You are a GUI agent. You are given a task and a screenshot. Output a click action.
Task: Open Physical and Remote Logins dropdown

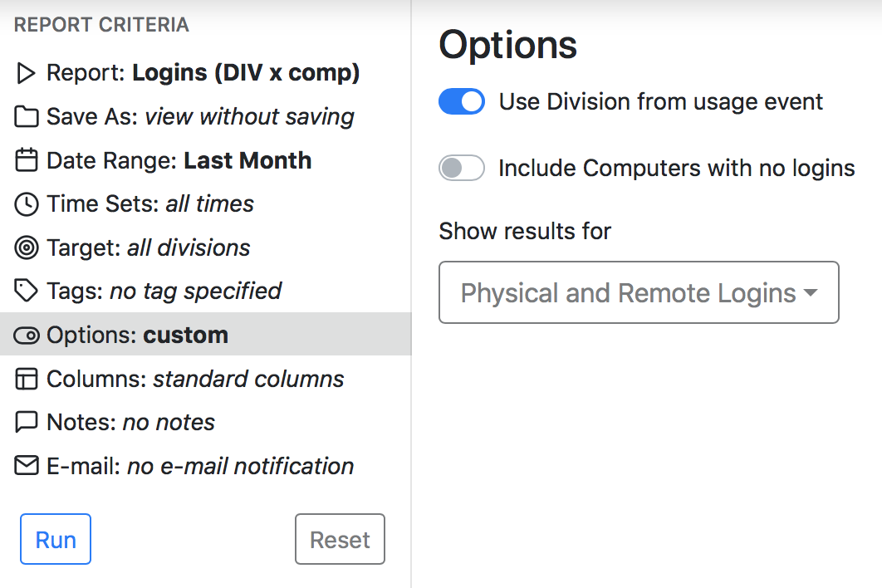(638, 292)
